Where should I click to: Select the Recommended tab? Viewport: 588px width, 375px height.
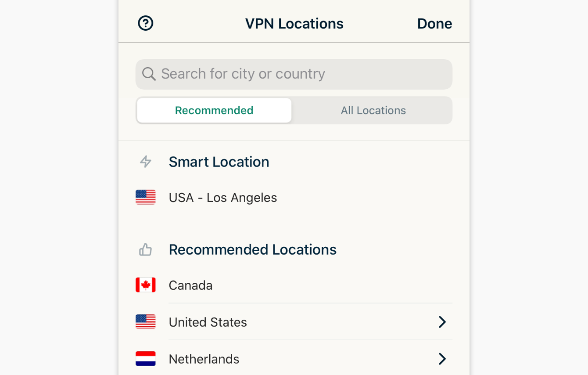[214, 110]
